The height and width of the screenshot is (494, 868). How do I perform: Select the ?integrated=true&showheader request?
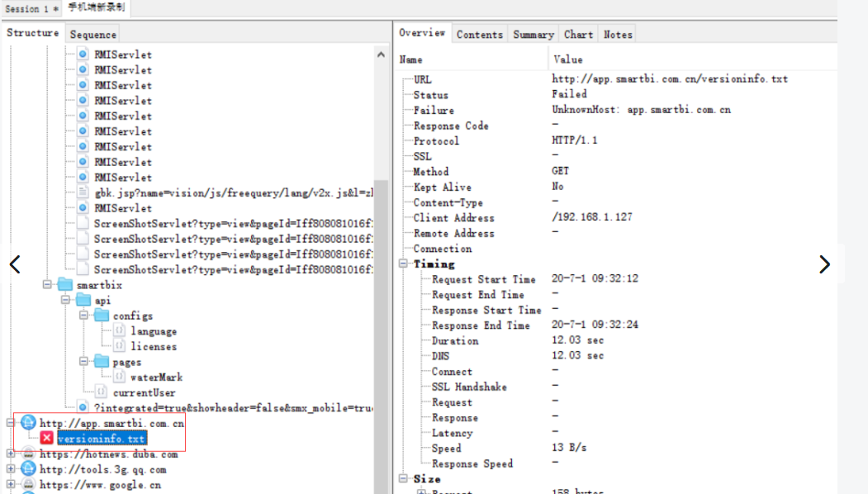[233, 408]
